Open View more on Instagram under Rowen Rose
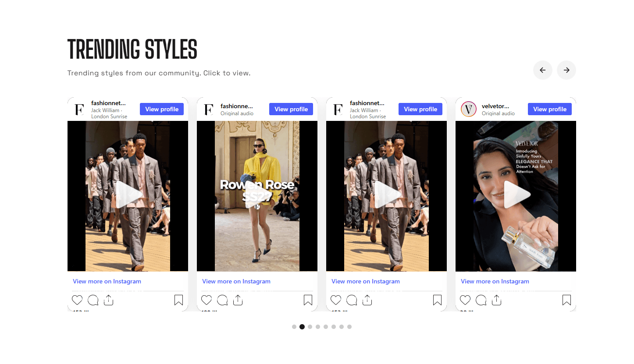The height and width of the screenshot is (364, 634). tap(236, 281)
